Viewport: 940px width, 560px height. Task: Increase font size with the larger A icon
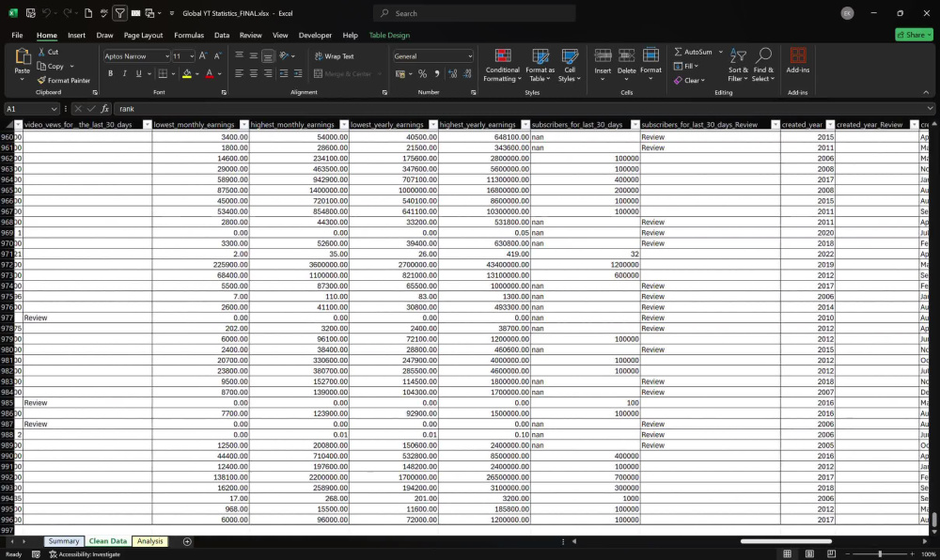203,55
